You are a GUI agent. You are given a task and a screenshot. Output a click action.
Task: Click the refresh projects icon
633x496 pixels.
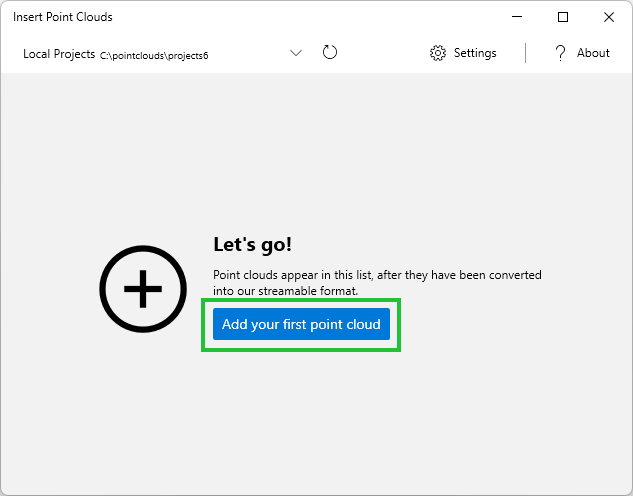coord(330,52)
